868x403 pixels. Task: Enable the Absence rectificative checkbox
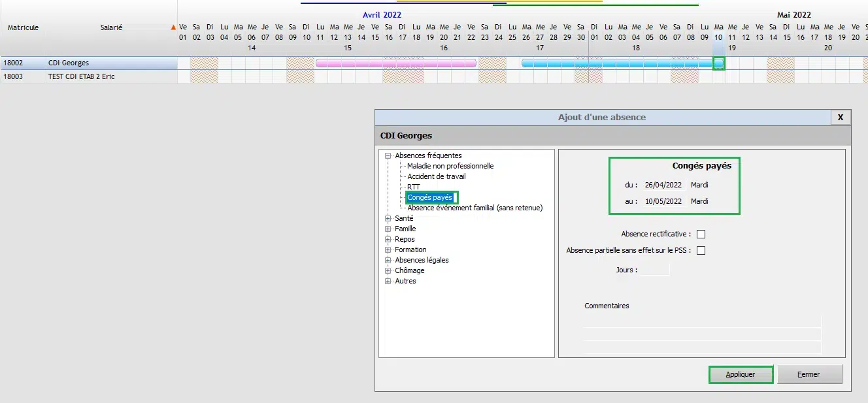coord(701,234)
